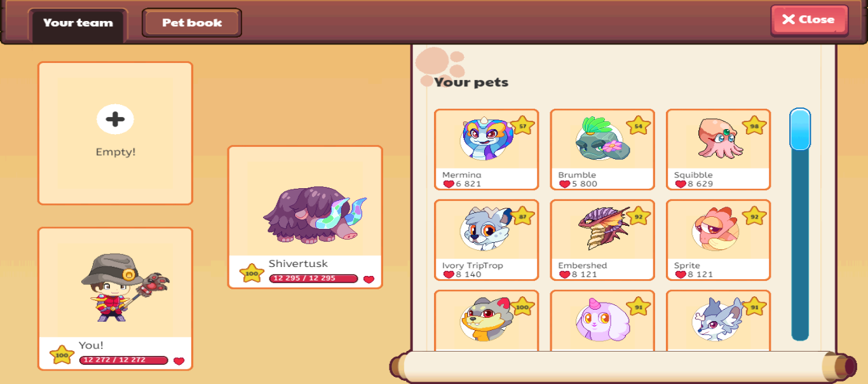Open the Your team tab
The image size is (868, 384).
[78, 24]
